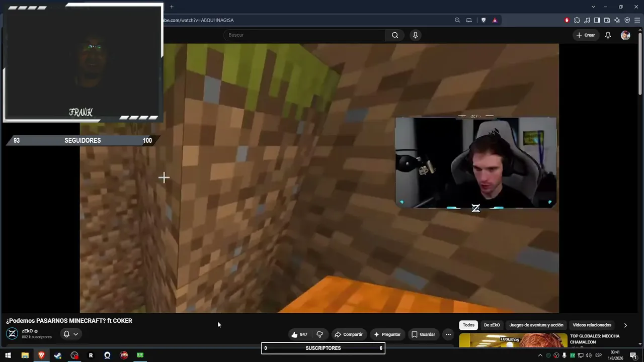Open YouTube notifications bell in header
644x362 pixels.
point(608,35)
